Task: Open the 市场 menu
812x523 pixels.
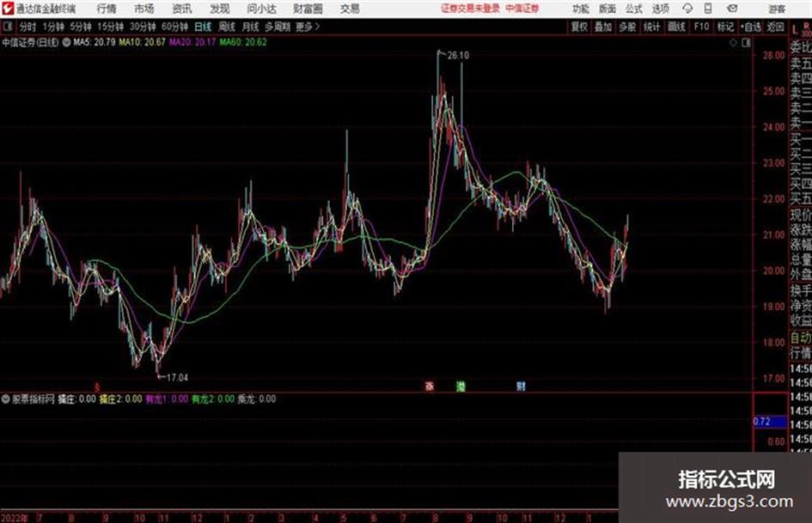Action: click(144, 9)
